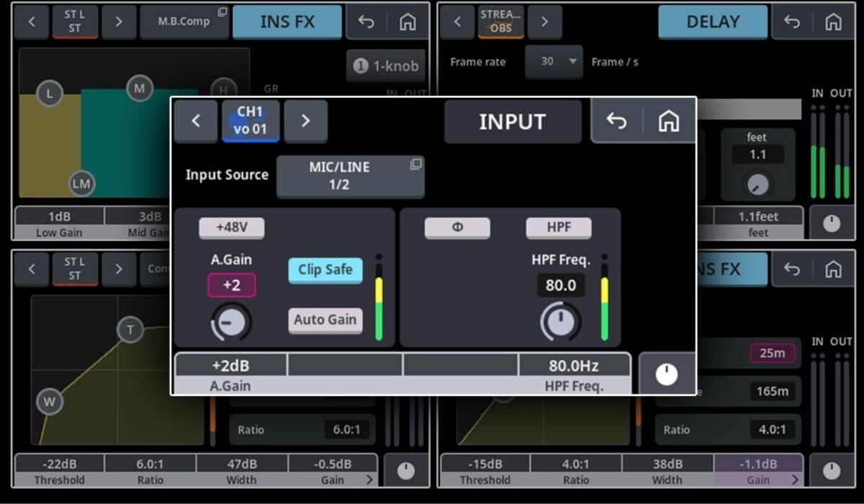Click the Auto Gain button
Viewport: 864px width, 504px height.
(x=325, y=320)
